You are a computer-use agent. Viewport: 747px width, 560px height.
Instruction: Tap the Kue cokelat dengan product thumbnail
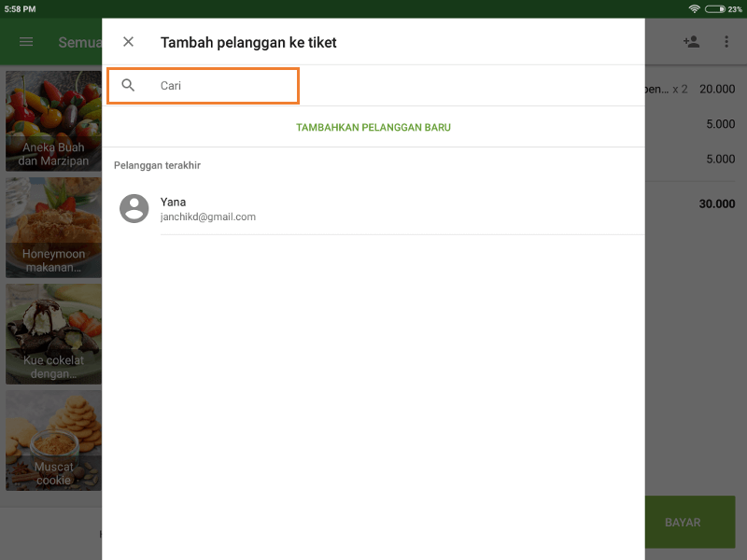click(53, 334)
